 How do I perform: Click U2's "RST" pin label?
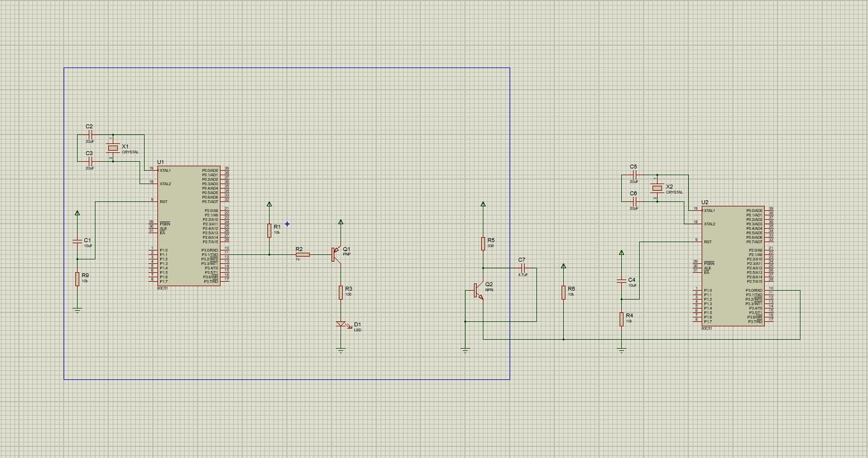pyautogui.click(x=708, y=242)
